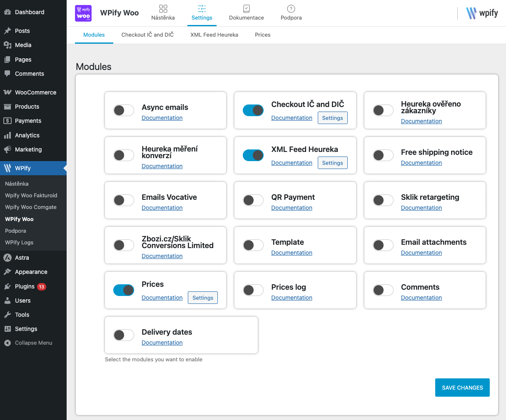Enable the Async emails module

point(123,110)
